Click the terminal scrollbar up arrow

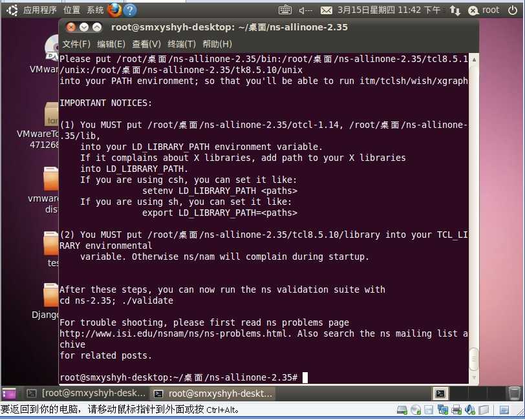[x=474, y=59]
